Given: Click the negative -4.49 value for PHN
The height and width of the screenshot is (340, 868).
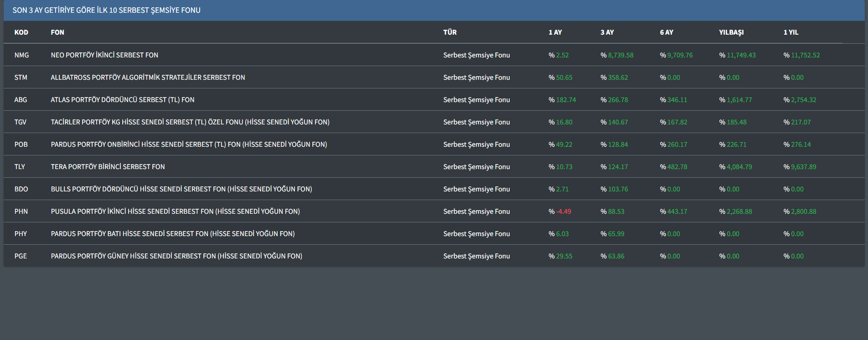Looking at the screenshot, I should (x=563, y=211).
